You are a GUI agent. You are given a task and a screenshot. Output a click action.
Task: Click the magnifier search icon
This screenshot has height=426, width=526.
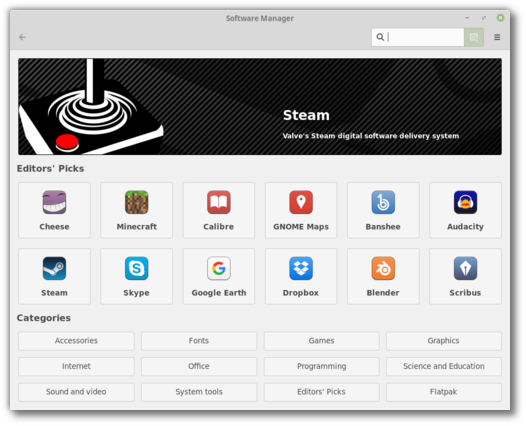[380, 37]
